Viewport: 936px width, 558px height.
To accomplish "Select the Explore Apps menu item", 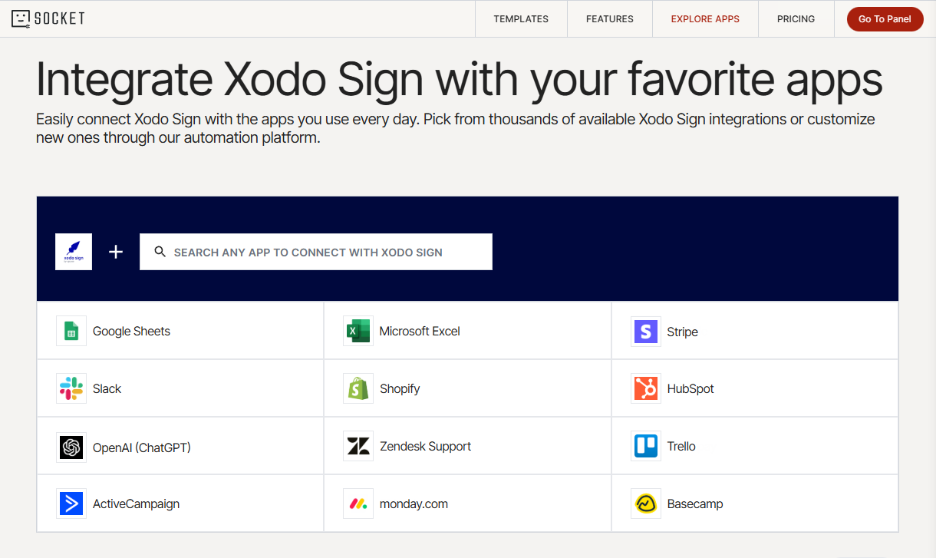I will (705, 19).
